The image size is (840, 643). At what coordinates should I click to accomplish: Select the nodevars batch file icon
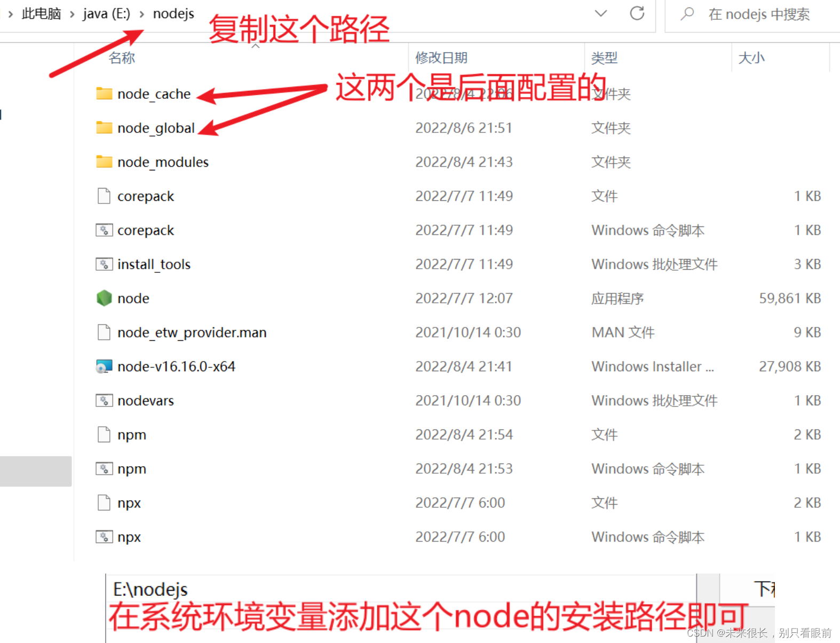click(104, 401)
